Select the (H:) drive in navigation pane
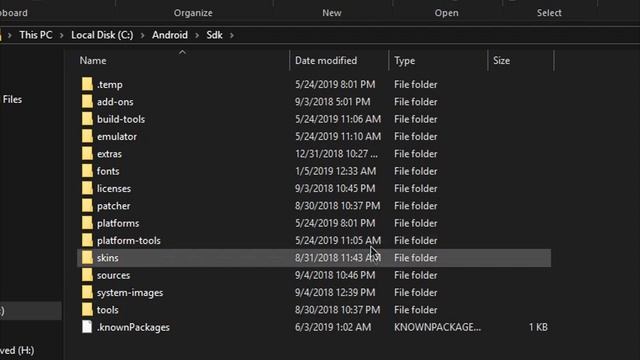This screenshot has height=360, width=640. [17, 351]
